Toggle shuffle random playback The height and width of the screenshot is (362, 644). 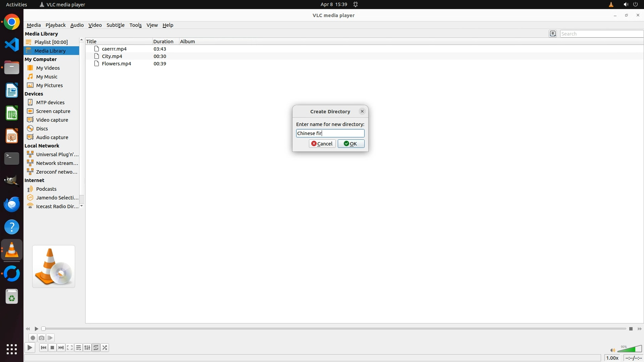point(105,348)
